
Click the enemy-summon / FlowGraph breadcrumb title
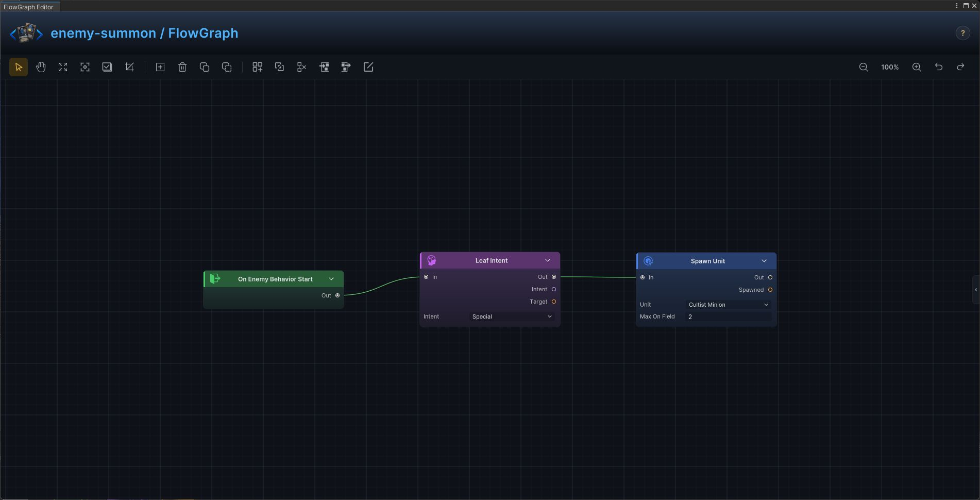(x=144, y=33)
